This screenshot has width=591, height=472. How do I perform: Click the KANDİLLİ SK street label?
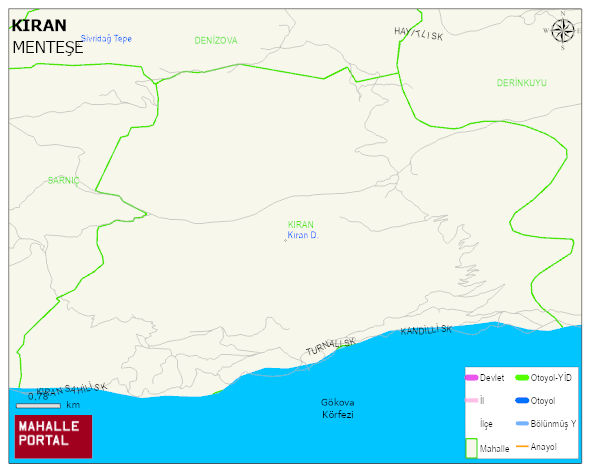[426, 330]
